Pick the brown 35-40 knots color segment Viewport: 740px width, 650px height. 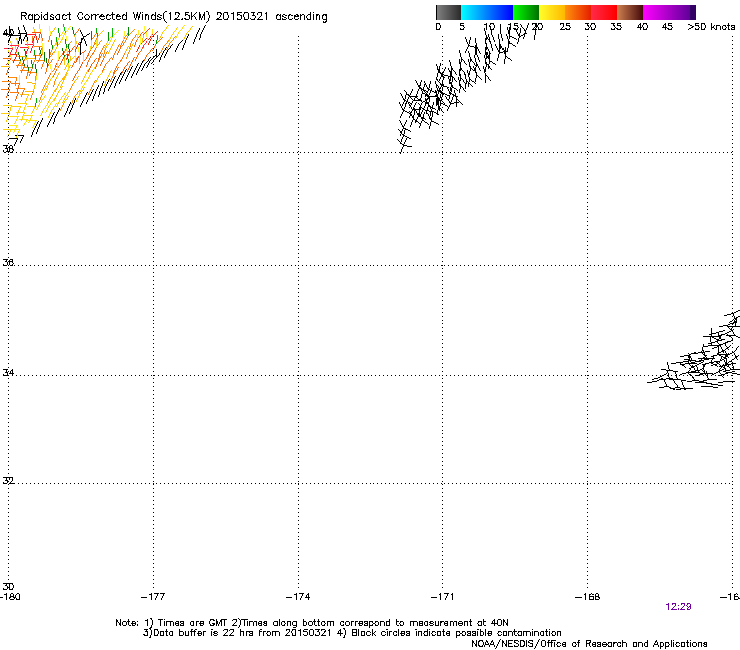click(630, 12)
